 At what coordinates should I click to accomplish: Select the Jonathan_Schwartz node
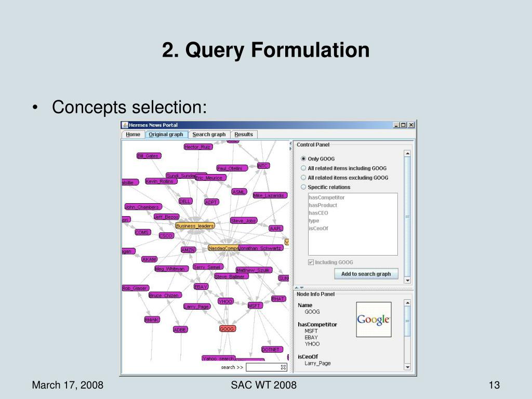[x=261, y=248]
